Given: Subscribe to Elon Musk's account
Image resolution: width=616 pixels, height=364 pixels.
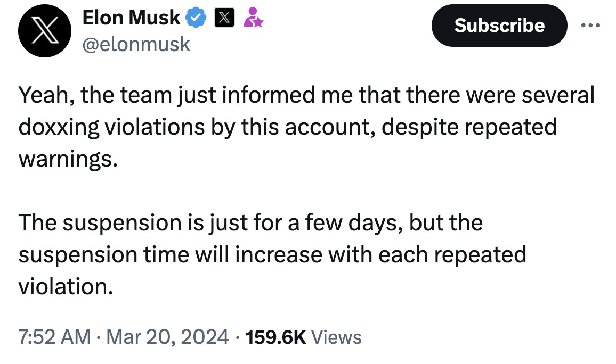Looking at the screenshot, I should (499, 26).
